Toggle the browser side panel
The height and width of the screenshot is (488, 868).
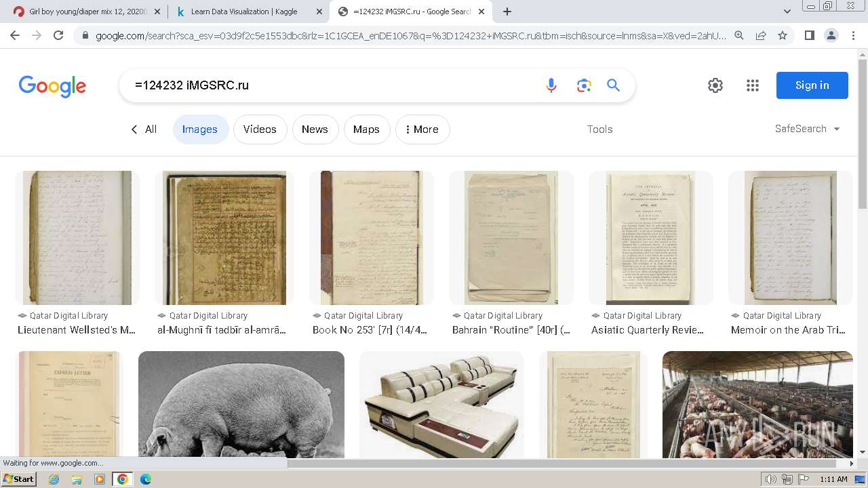809,35
